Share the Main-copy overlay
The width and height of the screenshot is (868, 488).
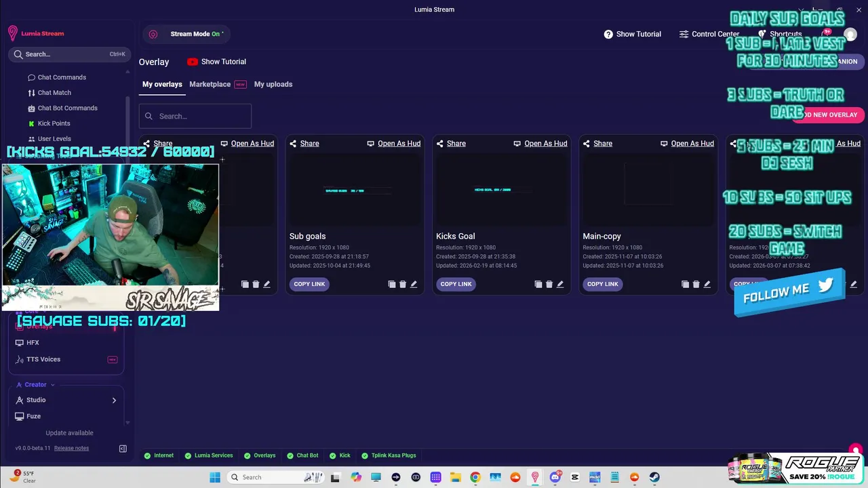[597, 143]
